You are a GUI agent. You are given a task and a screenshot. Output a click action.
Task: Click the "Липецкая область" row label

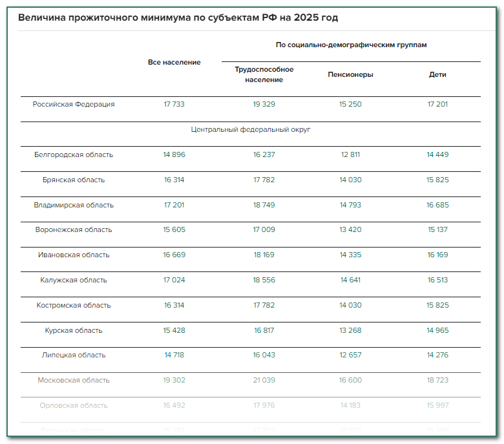click(74, 355)
